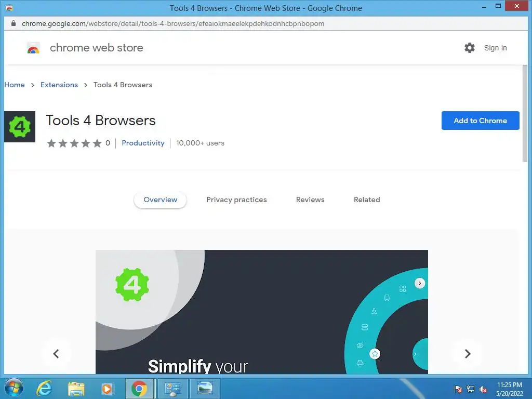
Task: Open the picture viewer taskbar icon
Action: click(205, 389)
